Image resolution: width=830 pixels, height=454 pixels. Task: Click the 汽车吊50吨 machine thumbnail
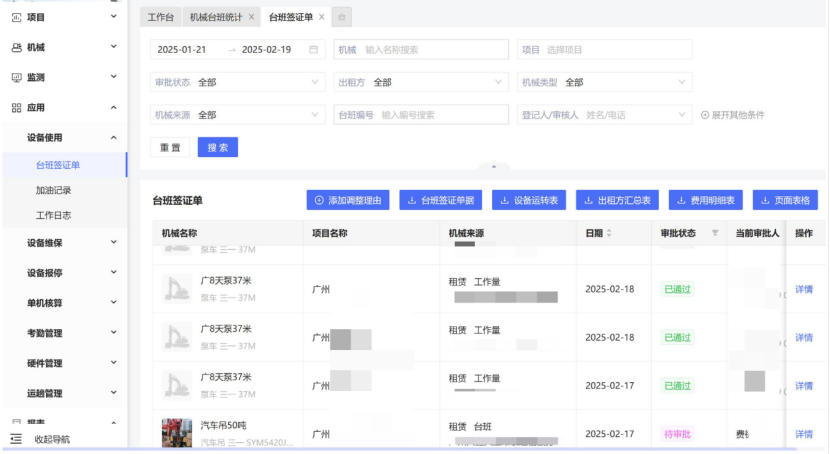(177, 433)
